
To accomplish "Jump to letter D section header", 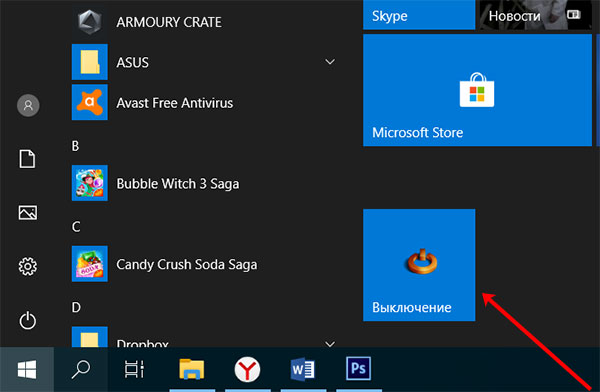I will (76, 307).
